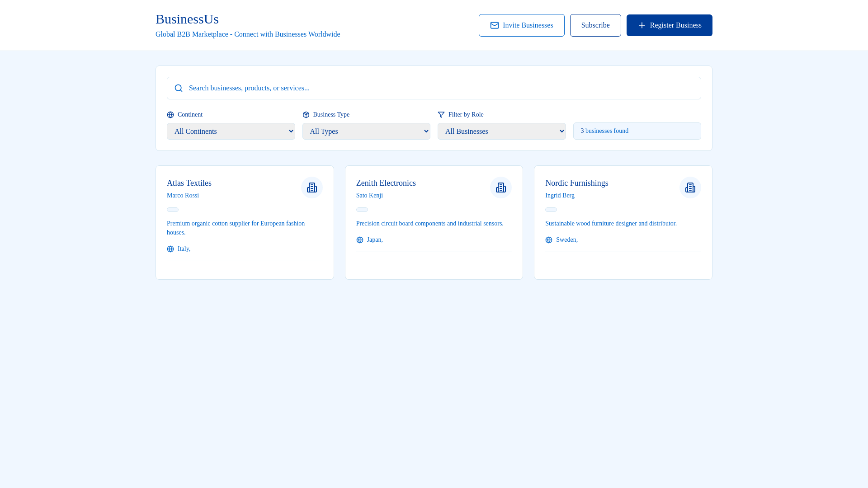Click the Nordic Furnishings building icon

point(690,188)
